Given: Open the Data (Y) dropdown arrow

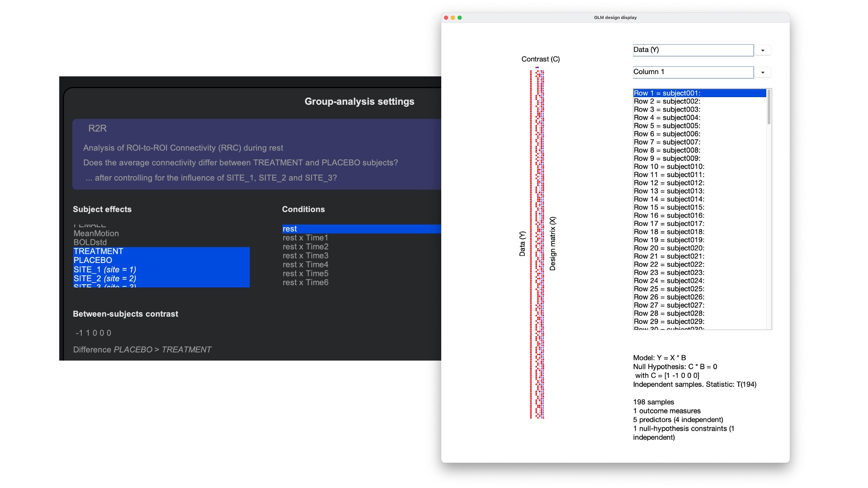Looking at the screenshot, I should tap(763, 50).
